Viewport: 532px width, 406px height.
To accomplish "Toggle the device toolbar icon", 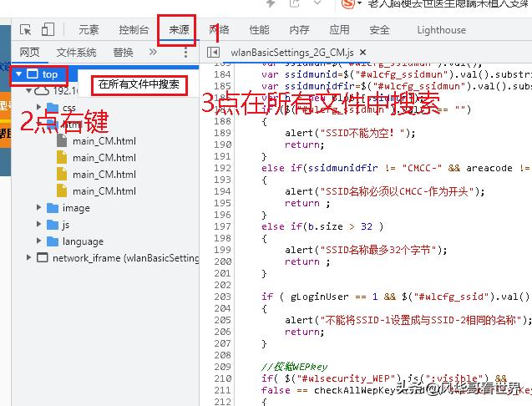I will click(48, 29).
